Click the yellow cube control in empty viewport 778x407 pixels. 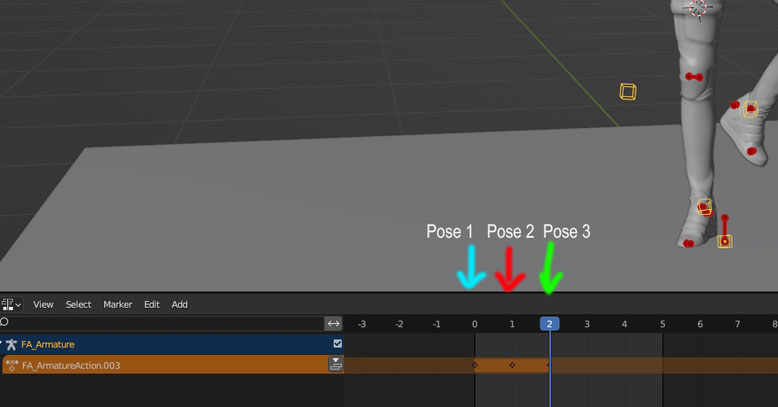click(x=628, y=92)
